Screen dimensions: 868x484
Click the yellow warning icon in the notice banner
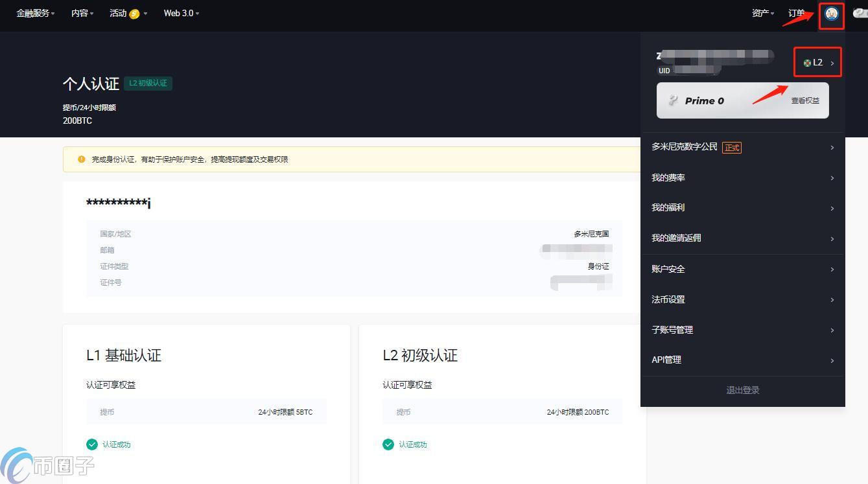(80, 159)
